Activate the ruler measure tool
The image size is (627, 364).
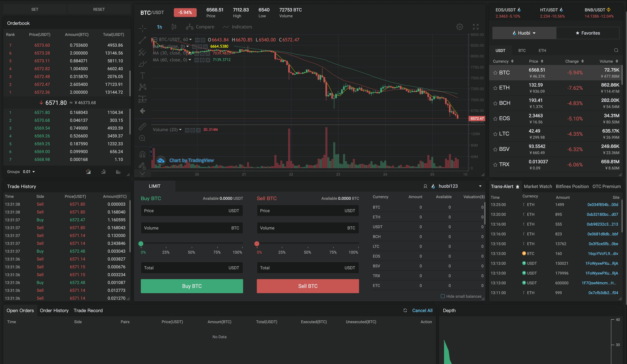[x=142, y=126]
